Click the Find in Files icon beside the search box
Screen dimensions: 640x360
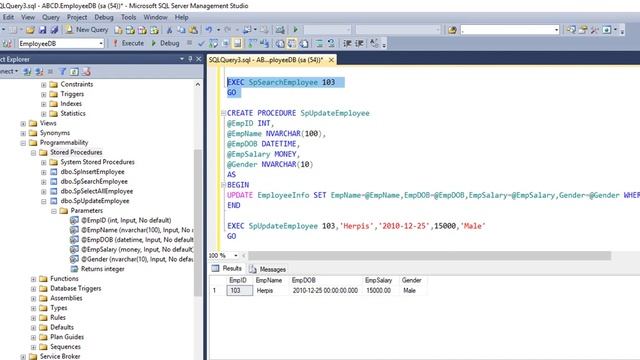tap(452, 30)
